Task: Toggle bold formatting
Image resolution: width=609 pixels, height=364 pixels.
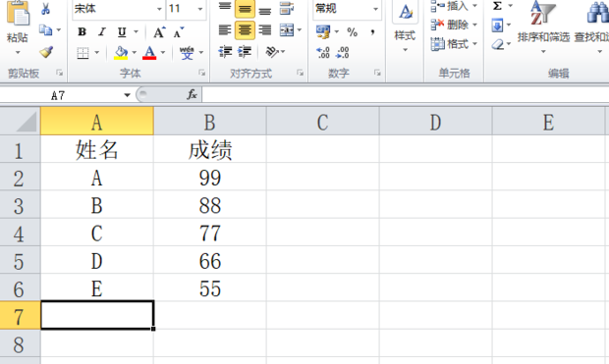Action: pos(82,31)
